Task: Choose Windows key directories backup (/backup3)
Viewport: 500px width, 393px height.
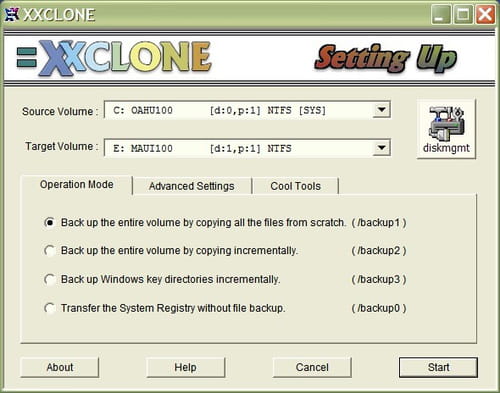Action: point(50,279)
